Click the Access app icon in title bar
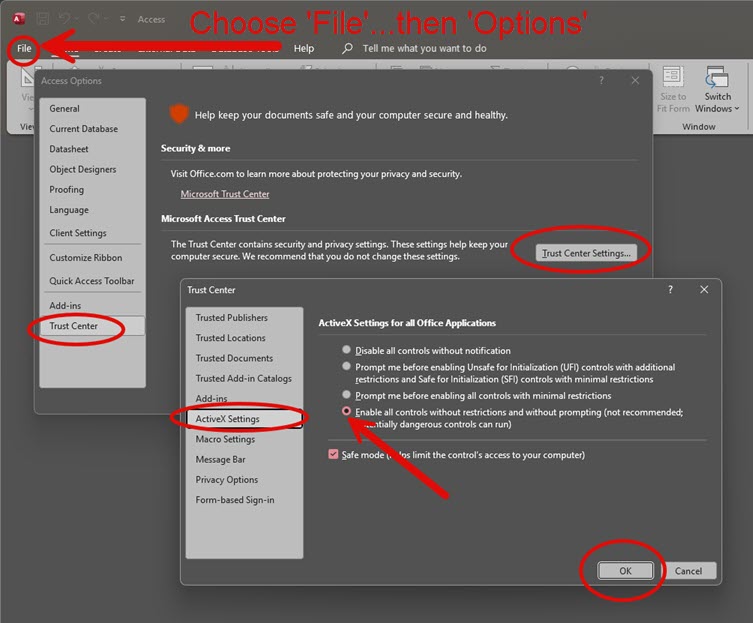 20,19
